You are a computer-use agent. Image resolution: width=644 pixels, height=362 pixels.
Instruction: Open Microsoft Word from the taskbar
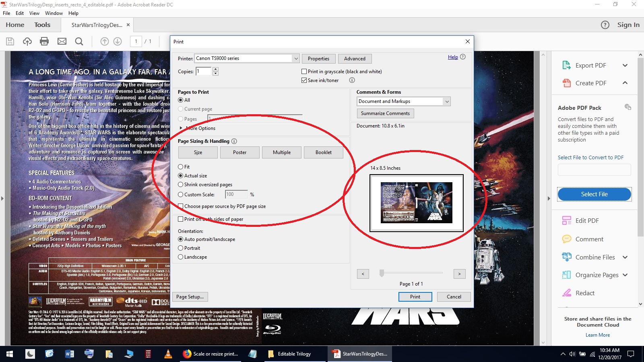[x=69, y=354]
